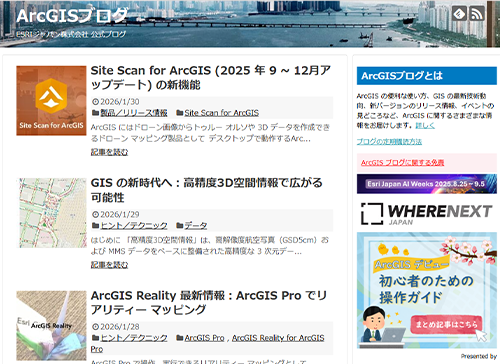
Task: Select the 2026/1/28 post date text
Action: [x=120, y=327]
